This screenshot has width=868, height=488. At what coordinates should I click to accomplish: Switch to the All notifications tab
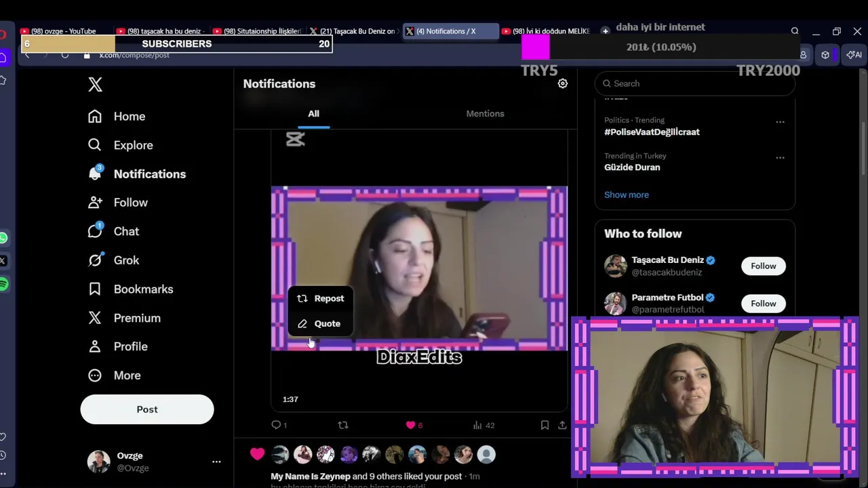[313, 114]
